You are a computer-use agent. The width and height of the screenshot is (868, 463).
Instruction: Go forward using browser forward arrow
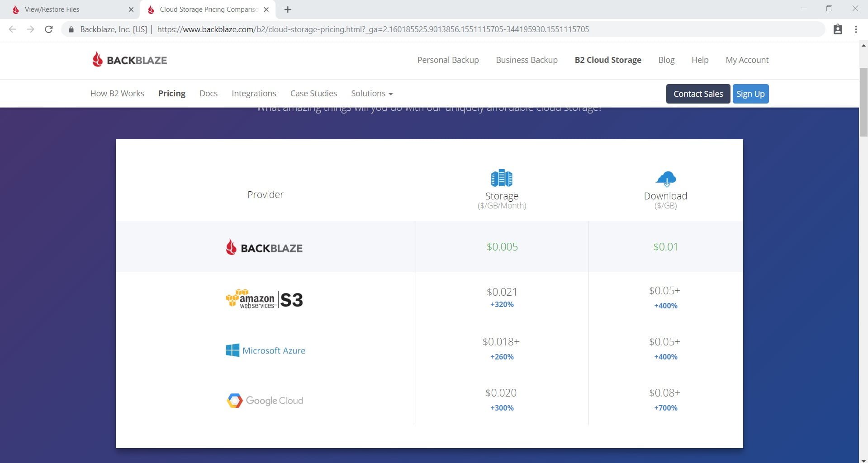30,29
